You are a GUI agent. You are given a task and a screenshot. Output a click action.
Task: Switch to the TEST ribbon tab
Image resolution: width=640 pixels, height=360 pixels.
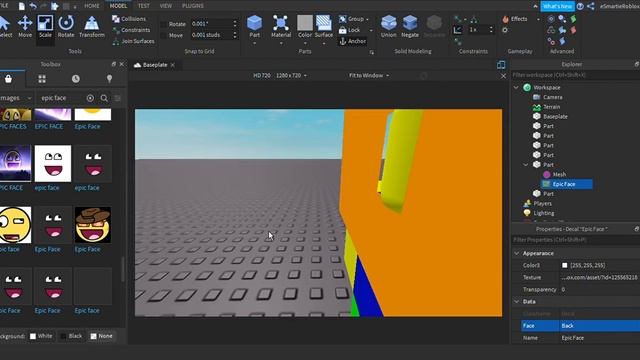(x=144, y=6)
